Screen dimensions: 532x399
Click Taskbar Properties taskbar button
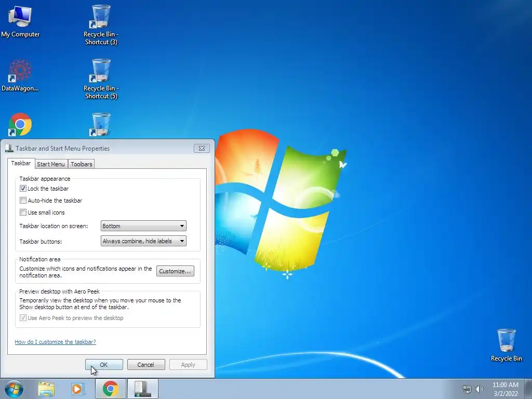142,389
